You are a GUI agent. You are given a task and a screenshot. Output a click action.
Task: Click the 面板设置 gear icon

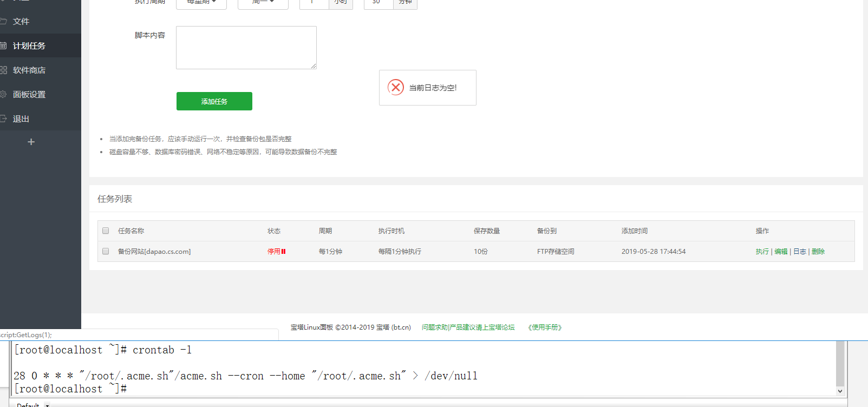pos(3,94)
